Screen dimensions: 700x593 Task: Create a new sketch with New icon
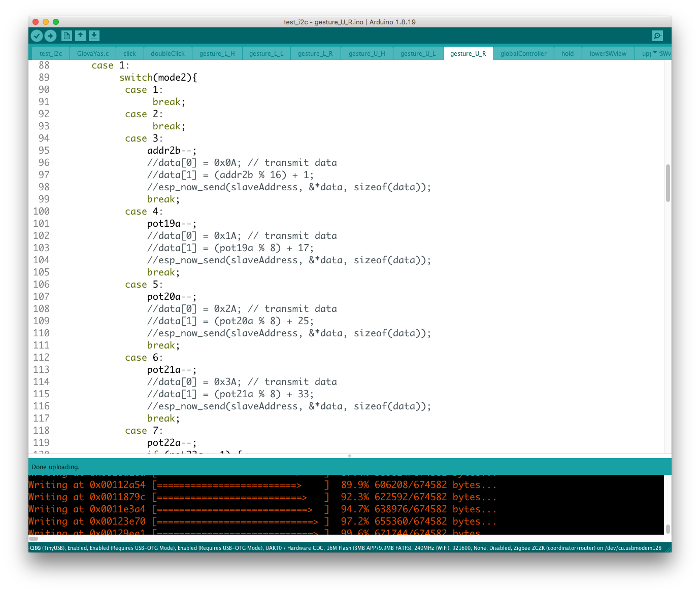tap(66, 36)
